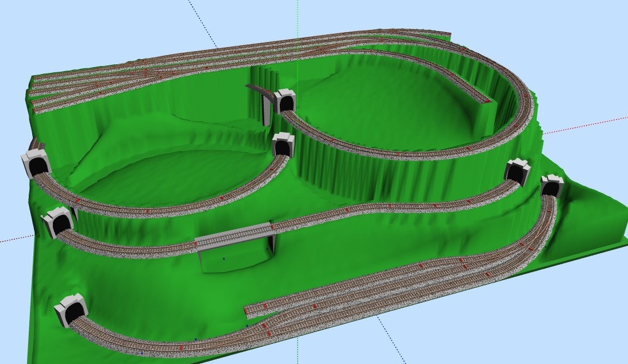Screen dimensions: 628x364
Task: Click the upper-left tunnel portal at layout edge
Action: 36,163
